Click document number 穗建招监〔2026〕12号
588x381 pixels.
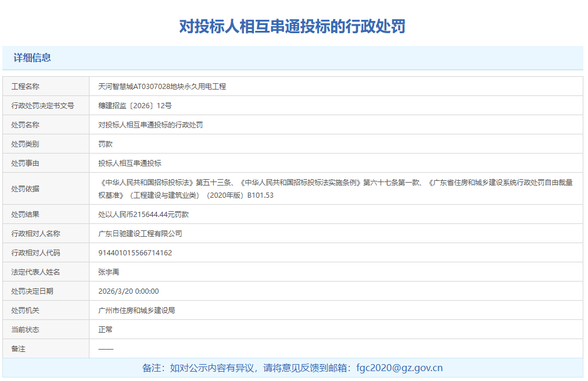(135, 105)
